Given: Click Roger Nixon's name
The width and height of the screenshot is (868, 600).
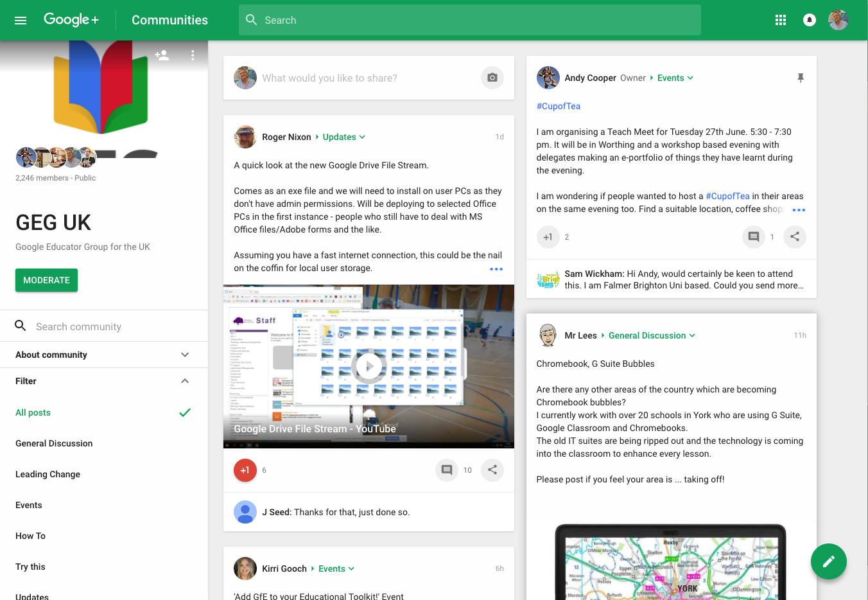Looking at the screenshot, I should click(286, 137).
